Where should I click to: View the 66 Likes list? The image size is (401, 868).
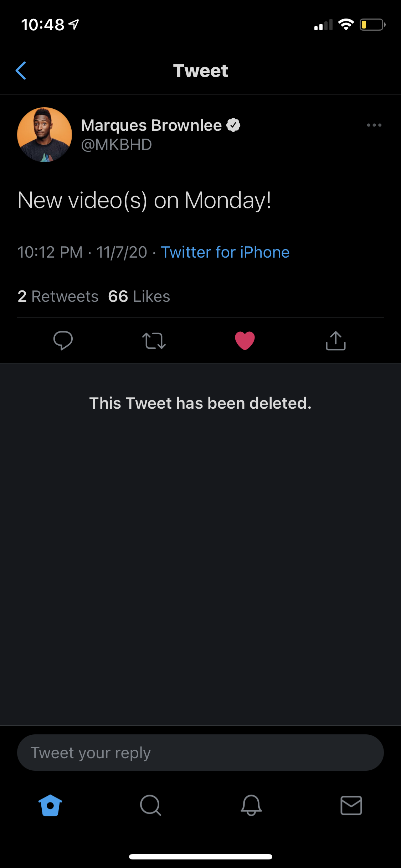pyautogui.click(x=139, y=296)
